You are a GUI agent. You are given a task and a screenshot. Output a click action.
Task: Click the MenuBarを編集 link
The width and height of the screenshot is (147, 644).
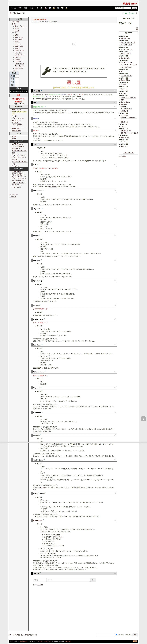[x=14, y=194]
